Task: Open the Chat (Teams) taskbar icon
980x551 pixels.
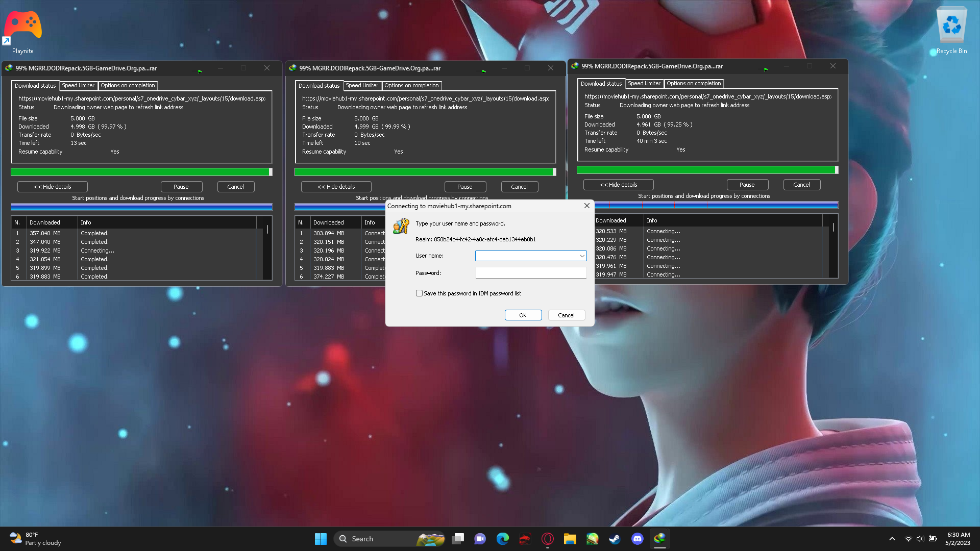Action: (480, 539)
